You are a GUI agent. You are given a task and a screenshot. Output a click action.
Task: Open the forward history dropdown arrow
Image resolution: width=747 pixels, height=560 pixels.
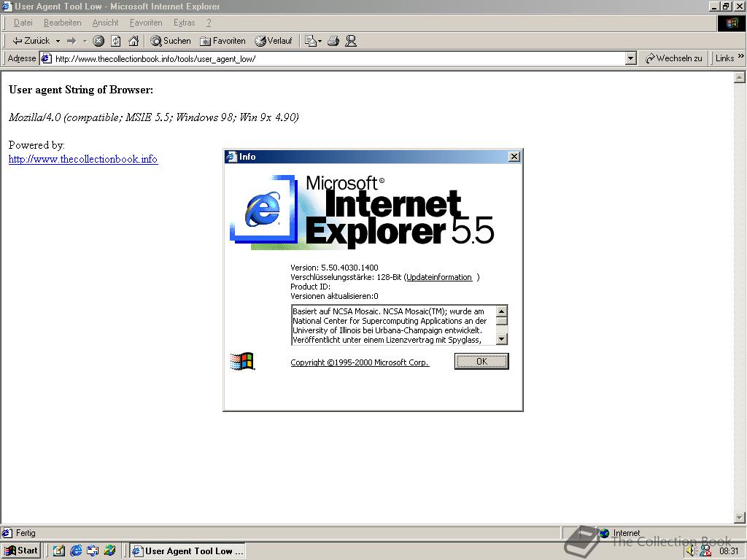tap(85, 41)
